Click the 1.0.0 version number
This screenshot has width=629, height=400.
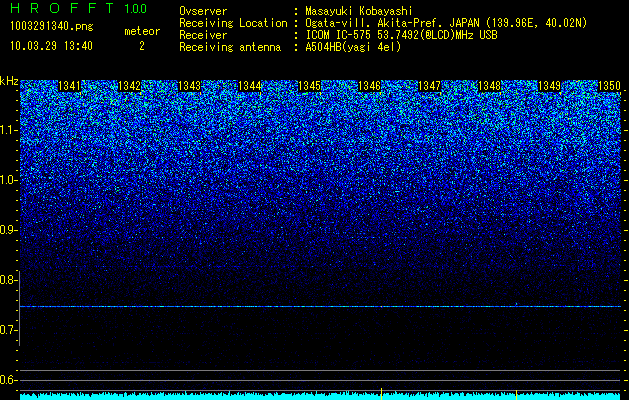pos(135,8)
